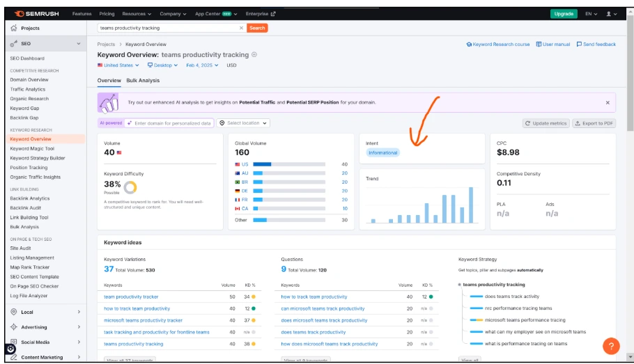The image size is (634, 364).
Task: Open the Desktop device dropdown
Action: click(x=162, y=65)
